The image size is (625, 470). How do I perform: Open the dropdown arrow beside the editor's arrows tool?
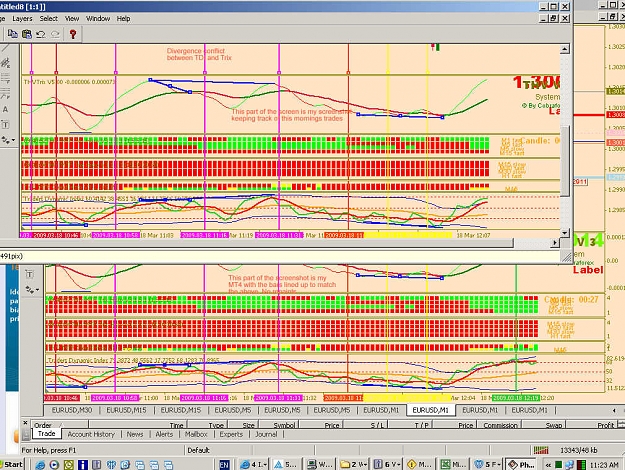tap(14, 140)
